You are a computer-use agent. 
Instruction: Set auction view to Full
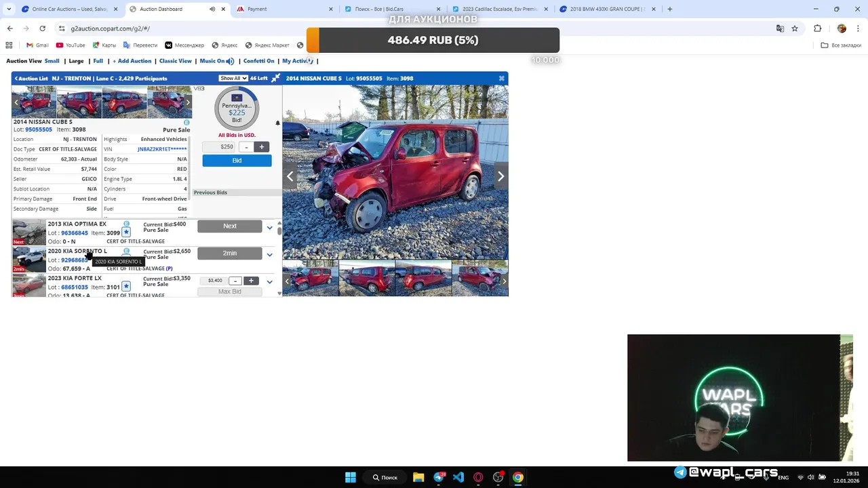(98, 61)
